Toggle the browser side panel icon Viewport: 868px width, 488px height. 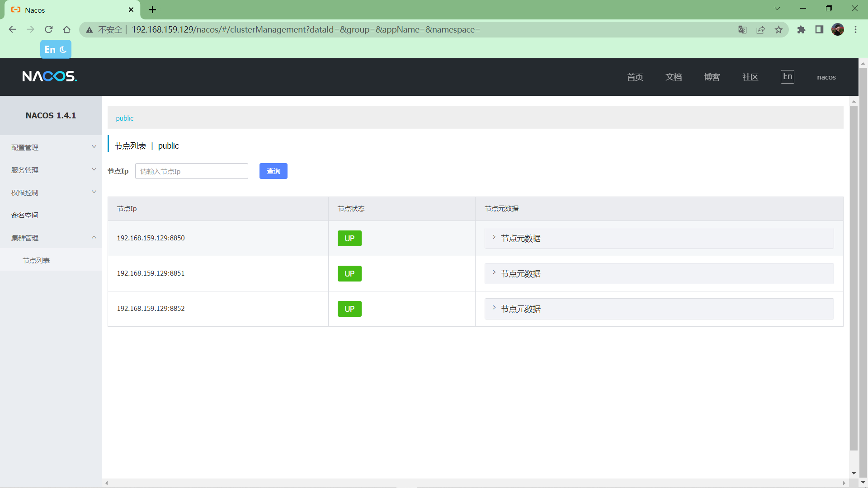(x=819, y=29)
